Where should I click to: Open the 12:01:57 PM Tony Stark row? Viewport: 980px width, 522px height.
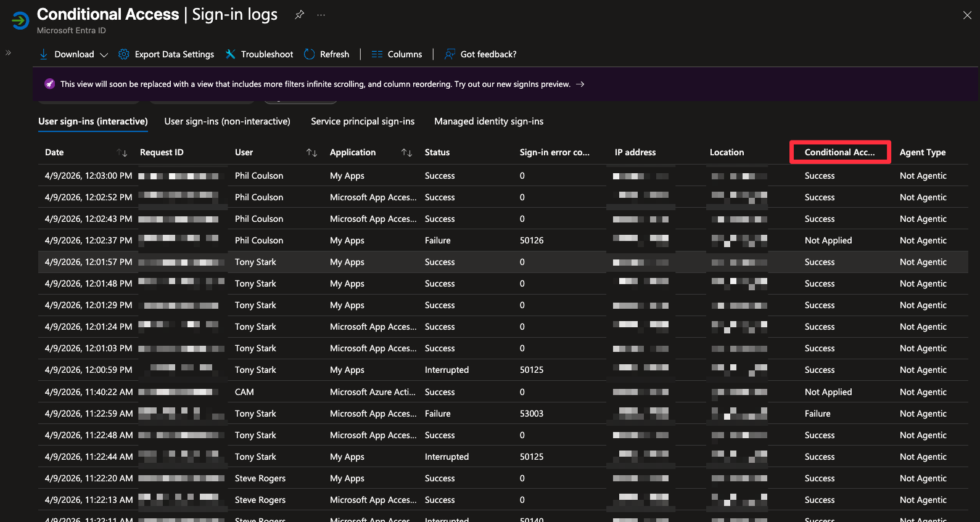(x=503, y=262)
